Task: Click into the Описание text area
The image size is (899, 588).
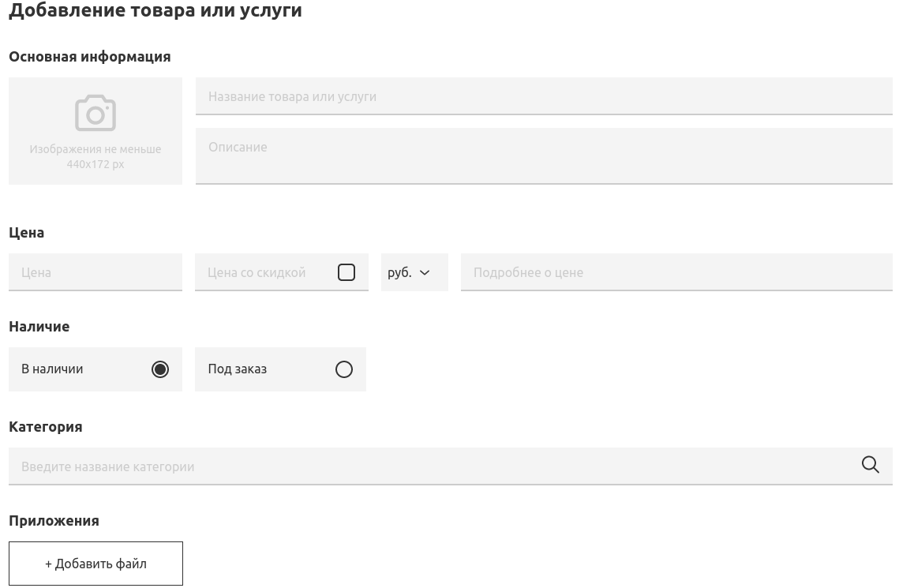Action: coord(544,156)
